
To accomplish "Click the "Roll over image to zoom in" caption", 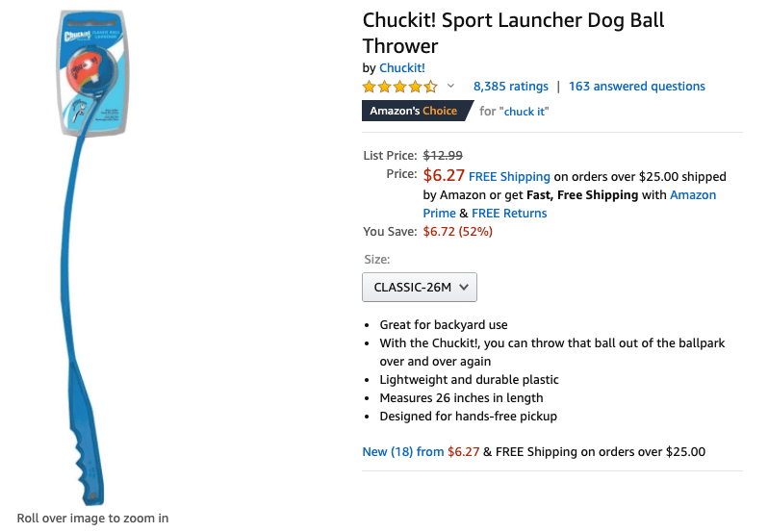I will click(x=92, y=519).
